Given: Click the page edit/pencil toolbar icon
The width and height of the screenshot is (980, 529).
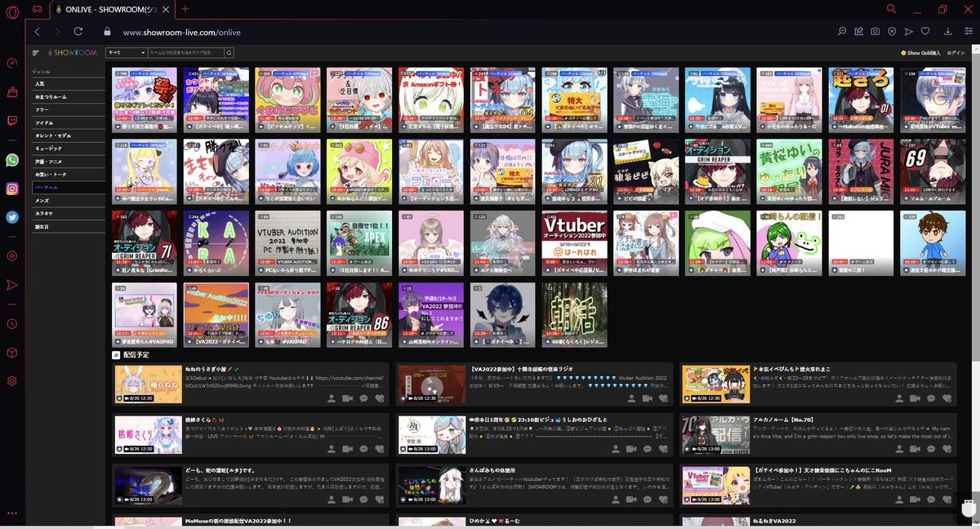Looking at the screenshot, I should coord(859,32).
